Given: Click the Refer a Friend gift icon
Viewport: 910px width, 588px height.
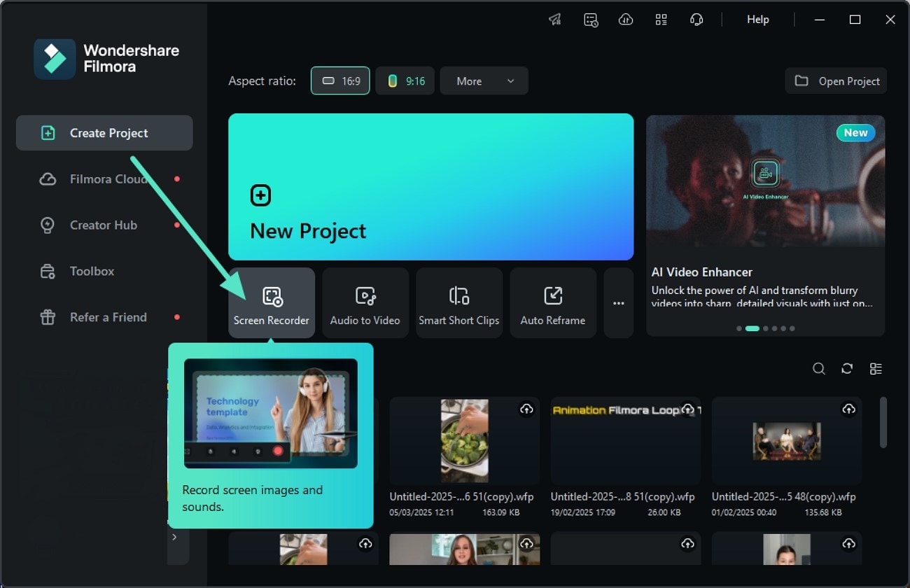Looking at the screenshot, I should point(48,317).
